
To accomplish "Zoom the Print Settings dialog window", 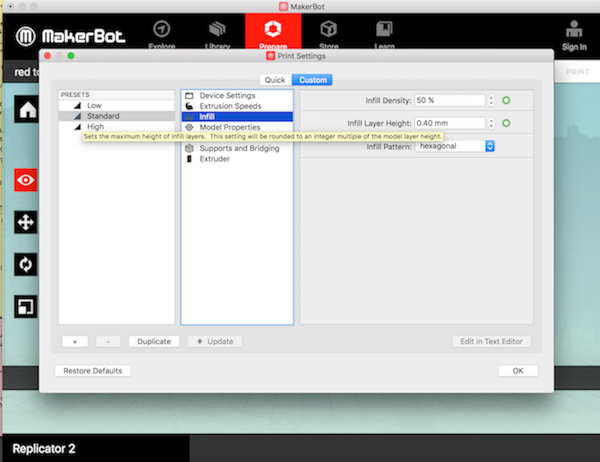I will (71, 56).
